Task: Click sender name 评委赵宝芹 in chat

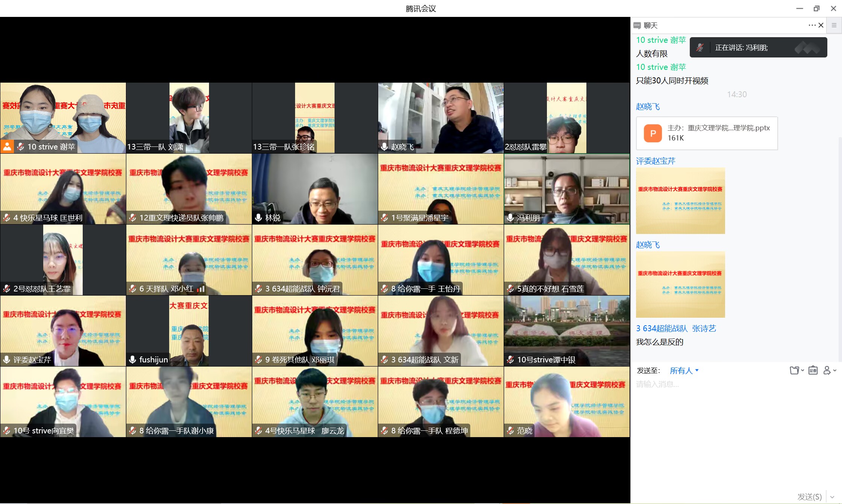Action: [656, 161]
